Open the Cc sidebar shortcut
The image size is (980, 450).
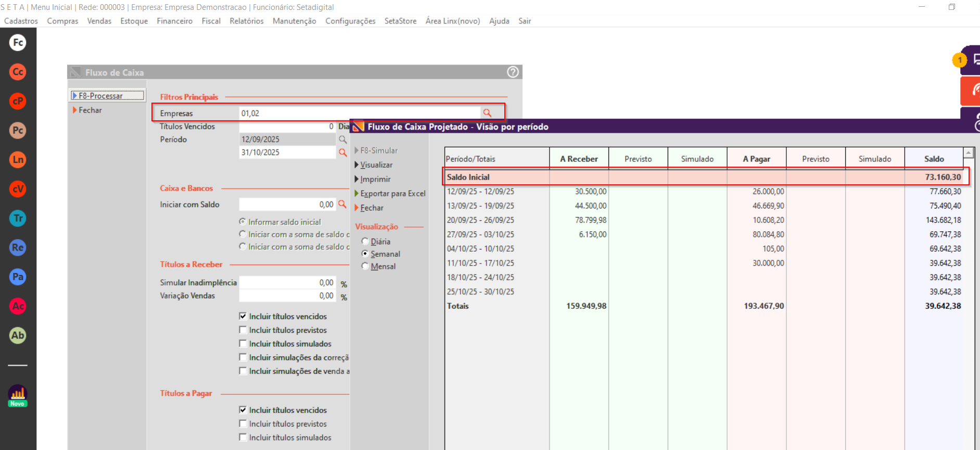18,72
